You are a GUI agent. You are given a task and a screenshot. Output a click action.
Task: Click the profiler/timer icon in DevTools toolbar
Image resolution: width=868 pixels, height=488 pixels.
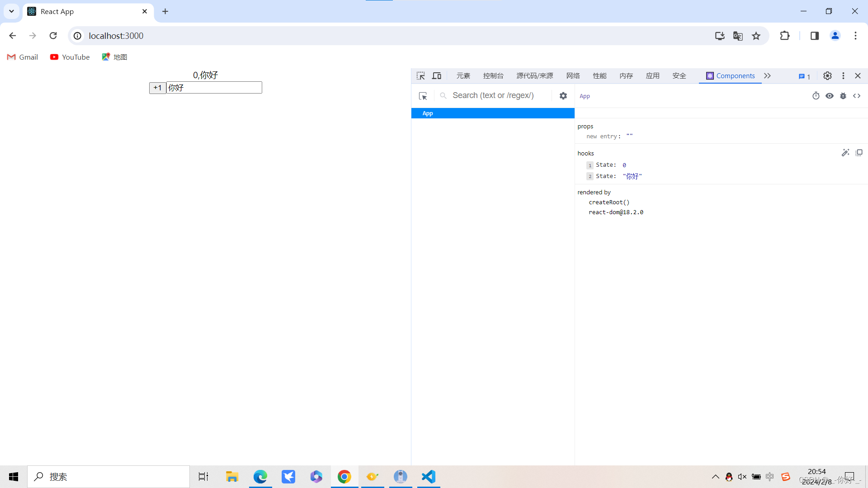coord(816,96)
